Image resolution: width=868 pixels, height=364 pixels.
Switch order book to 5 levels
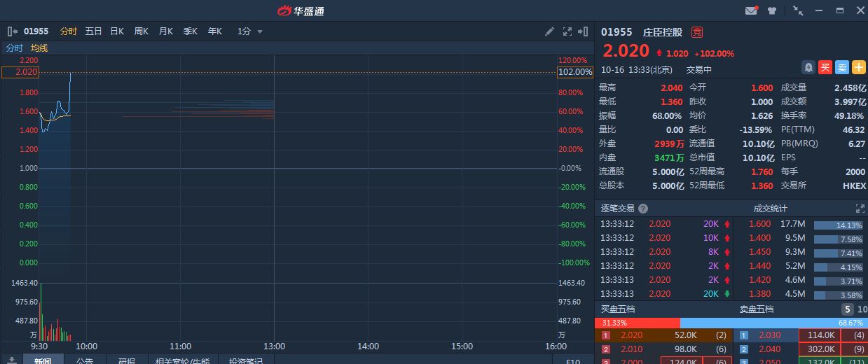click(x=847, y=309)
